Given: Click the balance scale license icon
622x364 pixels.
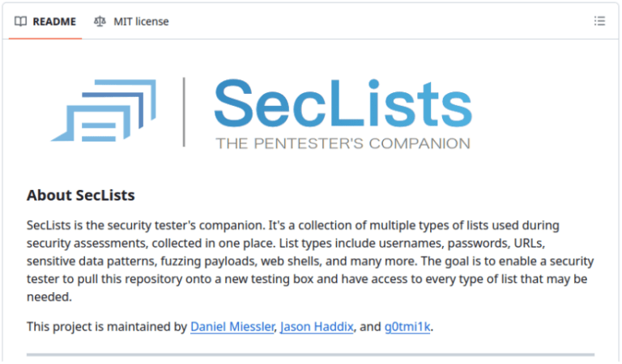Looking at the screenshot, I should (x=100, y=21).
